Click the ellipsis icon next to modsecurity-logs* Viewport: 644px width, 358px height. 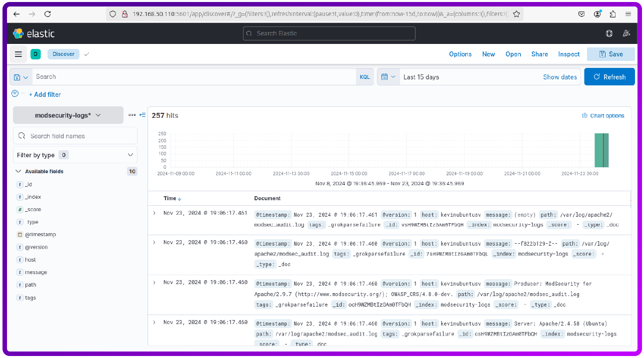point(131,114)
